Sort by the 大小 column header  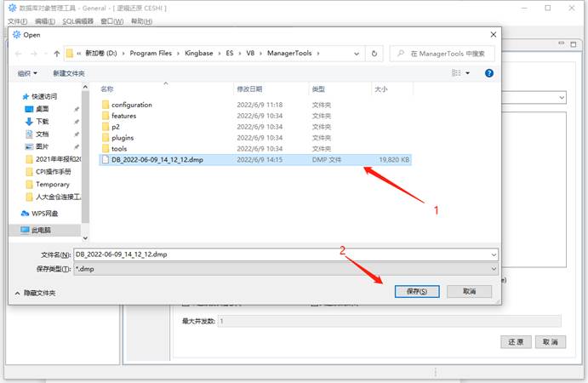(381, 89)
